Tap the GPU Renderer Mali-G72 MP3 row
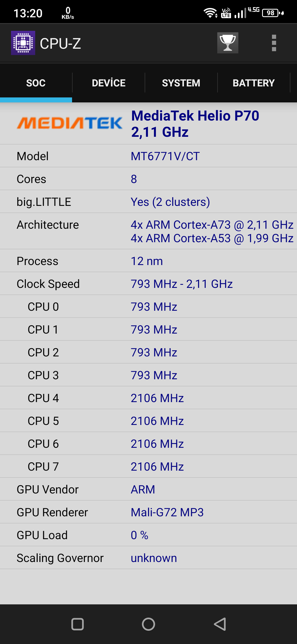Viewport: 297px width, 644px height. click(148, 512)
